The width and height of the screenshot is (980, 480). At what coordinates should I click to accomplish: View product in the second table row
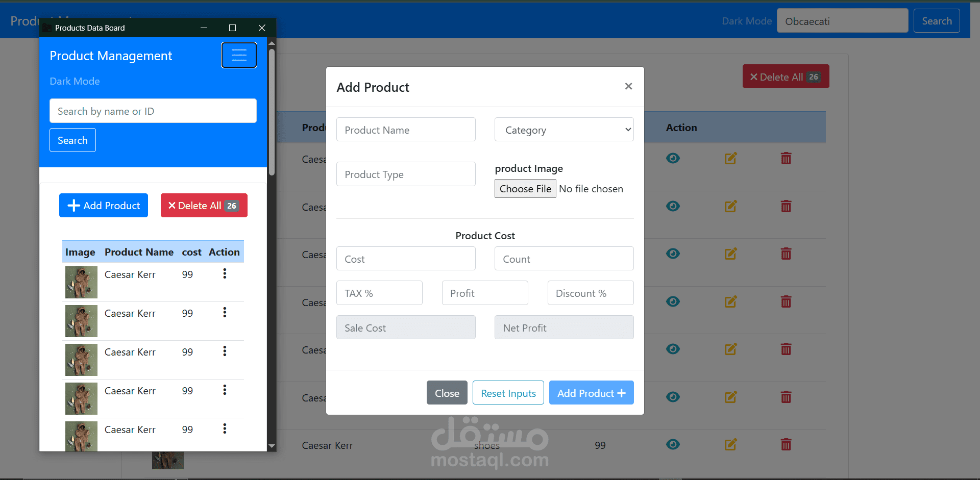(673, 206)
